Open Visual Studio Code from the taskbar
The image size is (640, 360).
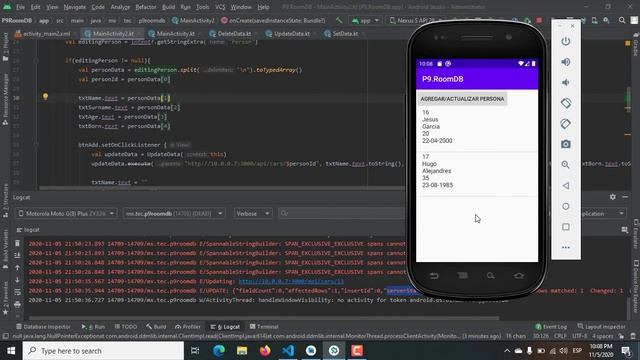[288, 351]
